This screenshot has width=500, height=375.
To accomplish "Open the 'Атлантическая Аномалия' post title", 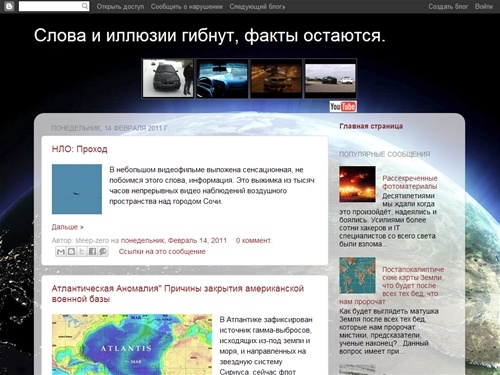I will [x=178, y=294].
